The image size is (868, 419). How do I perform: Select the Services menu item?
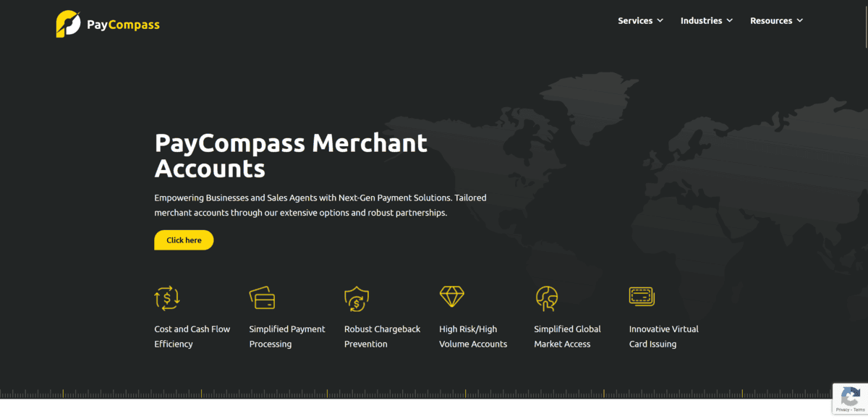pos(635,20)
